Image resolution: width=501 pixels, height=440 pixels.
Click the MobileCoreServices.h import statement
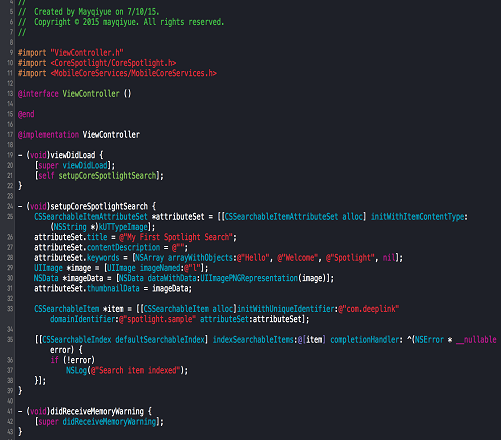117,73
